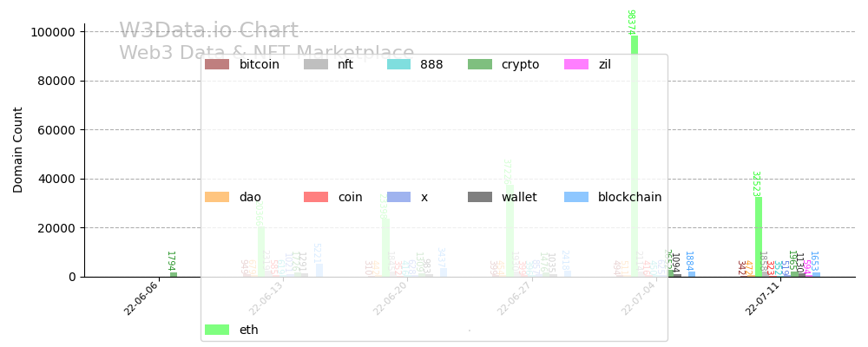Click the zil legend color swatch
Image resolution: width=868 pixels, height=347 pixels.
(x=576, y=64)
